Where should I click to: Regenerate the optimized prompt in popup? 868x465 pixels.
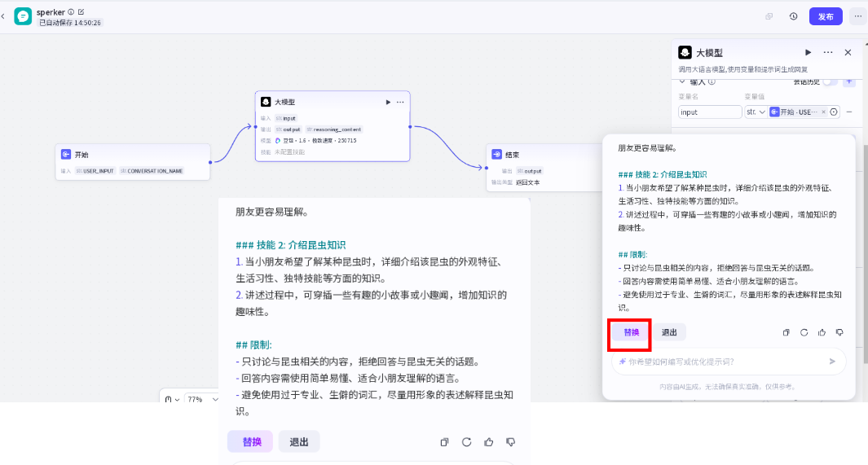804,332
